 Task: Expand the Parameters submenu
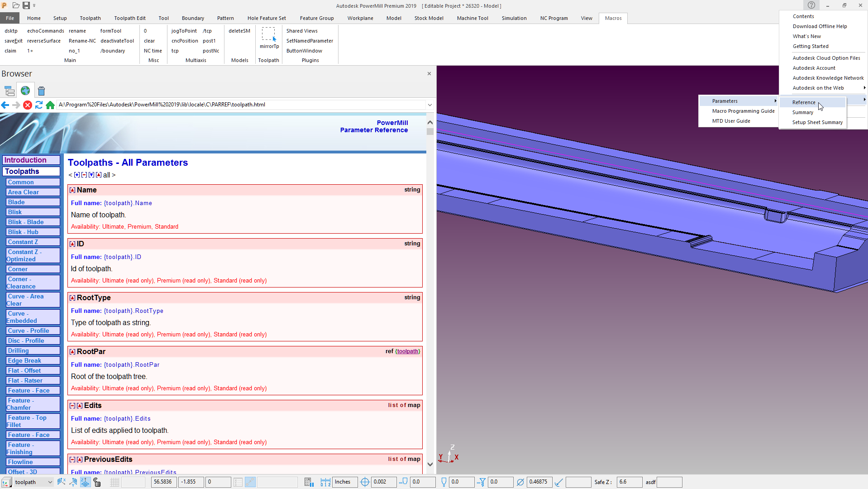739,101
